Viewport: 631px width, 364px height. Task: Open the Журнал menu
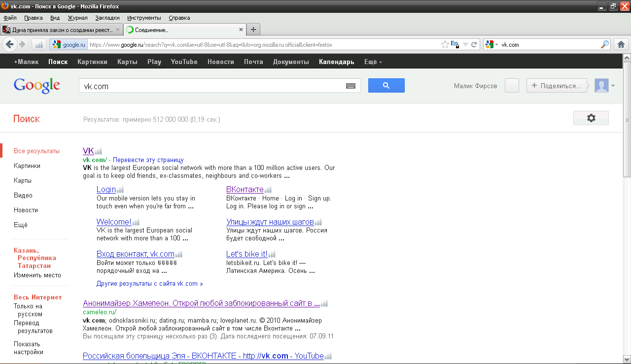pos(77,18)
